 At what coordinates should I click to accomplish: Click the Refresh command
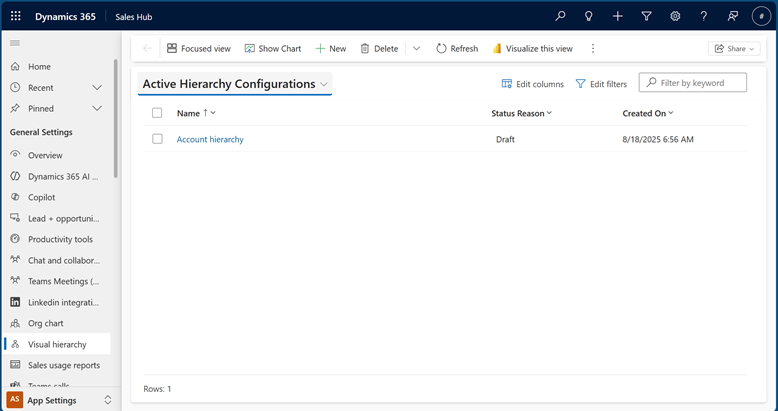tap(457, 48)
